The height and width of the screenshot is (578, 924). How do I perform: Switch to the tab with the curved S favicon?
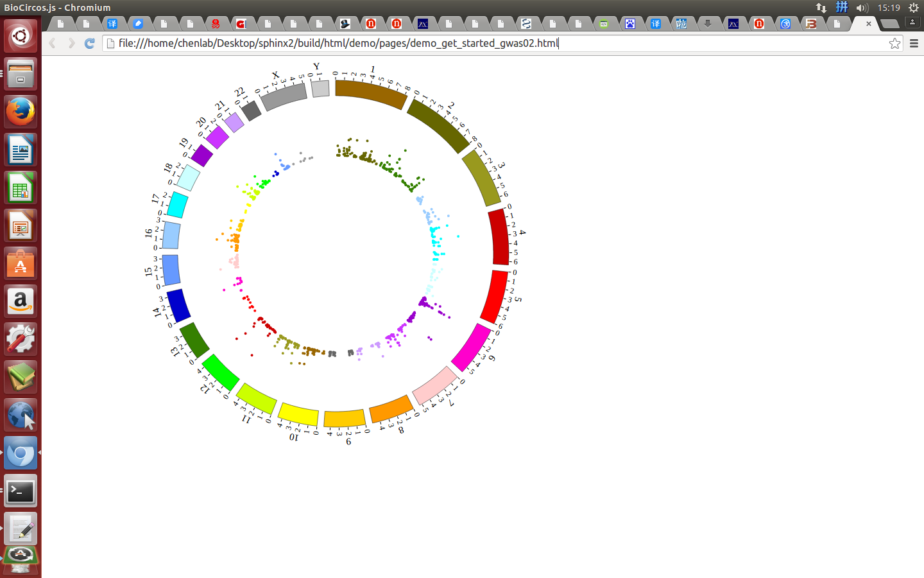(x=526, y=24)
